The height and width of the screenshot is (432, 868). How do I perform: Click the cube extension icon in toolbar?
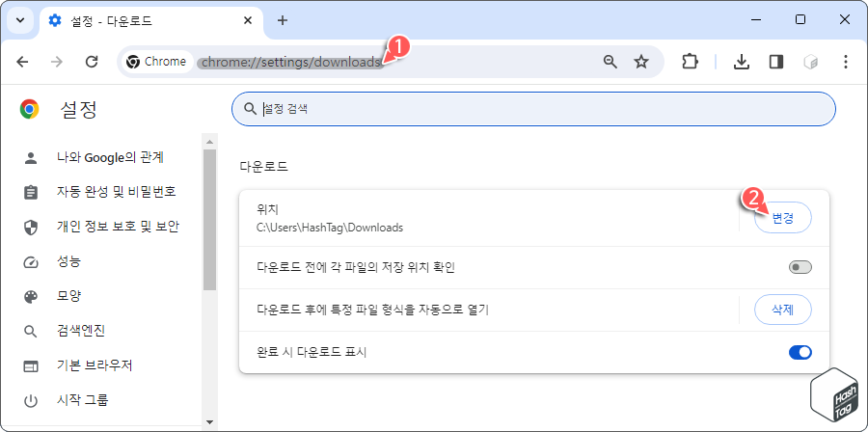811,62
